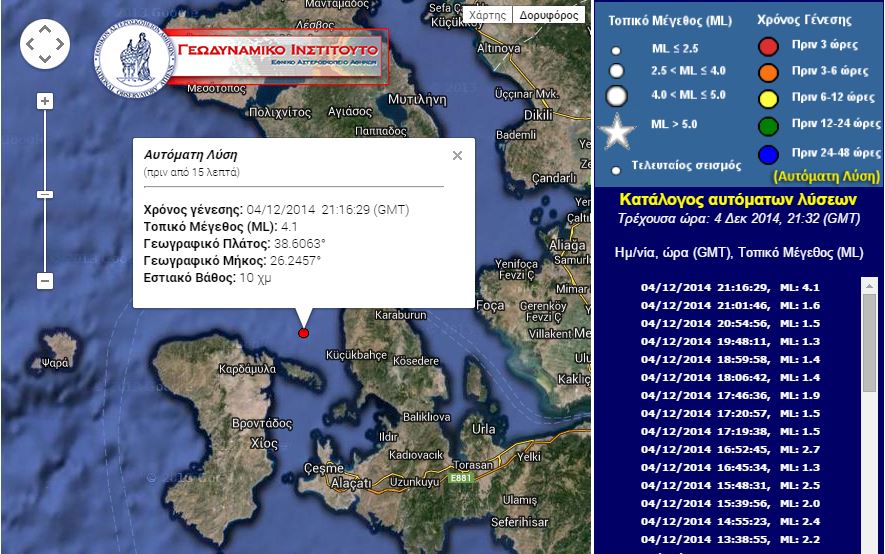Select the 19:48:11 ML: 1.3 catalog entry

[x=730, y=341]
